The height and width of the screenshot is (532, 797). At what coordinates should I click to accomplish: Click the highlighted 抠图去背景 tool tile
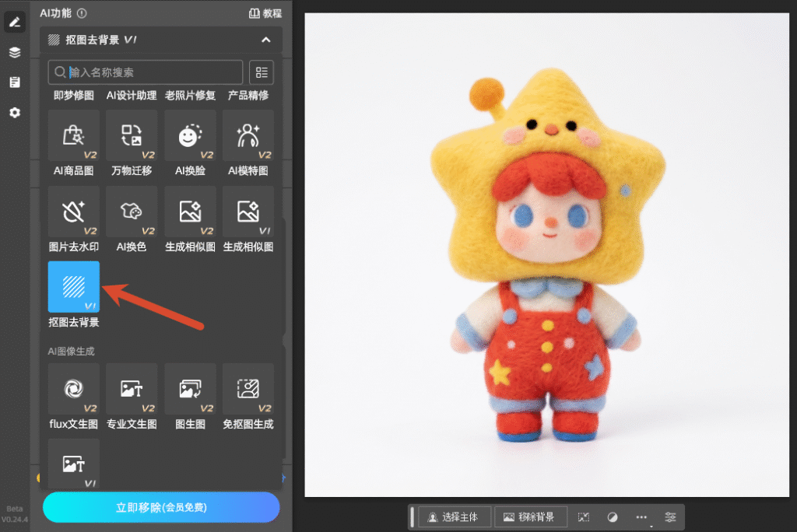click(74, 286)
